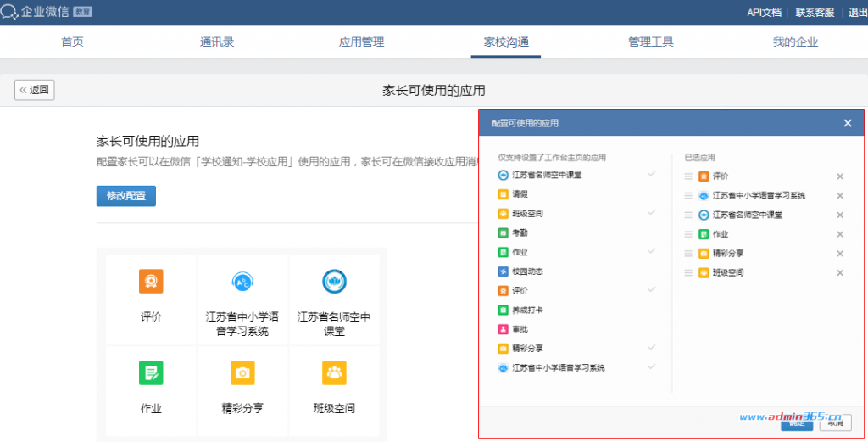Remove 江苏省中小学语音学习系统 from the selected apps
The width and height of the screenshot is (868, 442).
[840, 196]
